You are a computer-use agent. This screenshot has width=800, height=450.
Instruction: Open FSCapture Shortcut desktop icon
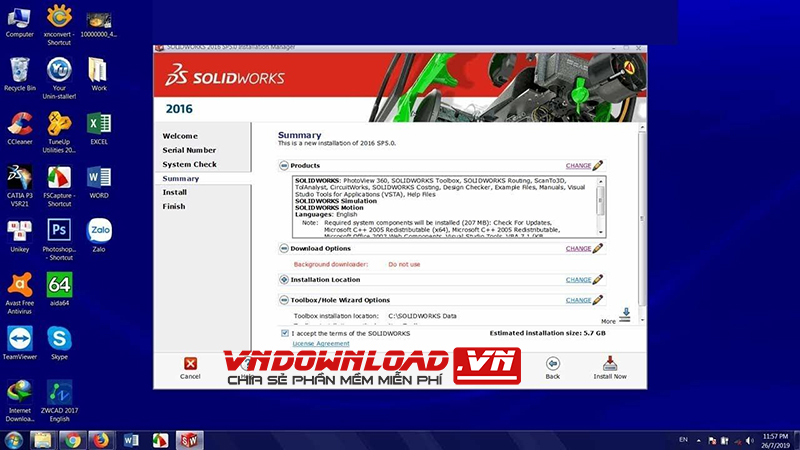click(x=59, y=186)
